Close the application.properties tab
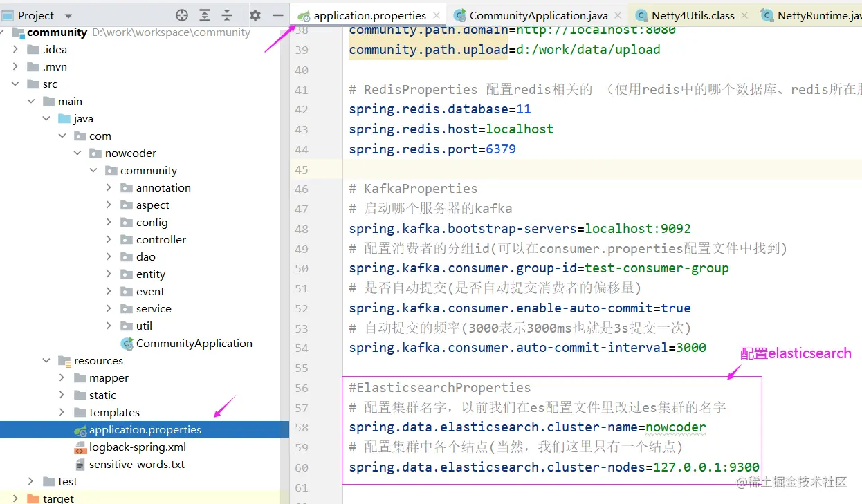 coord(437,15)
